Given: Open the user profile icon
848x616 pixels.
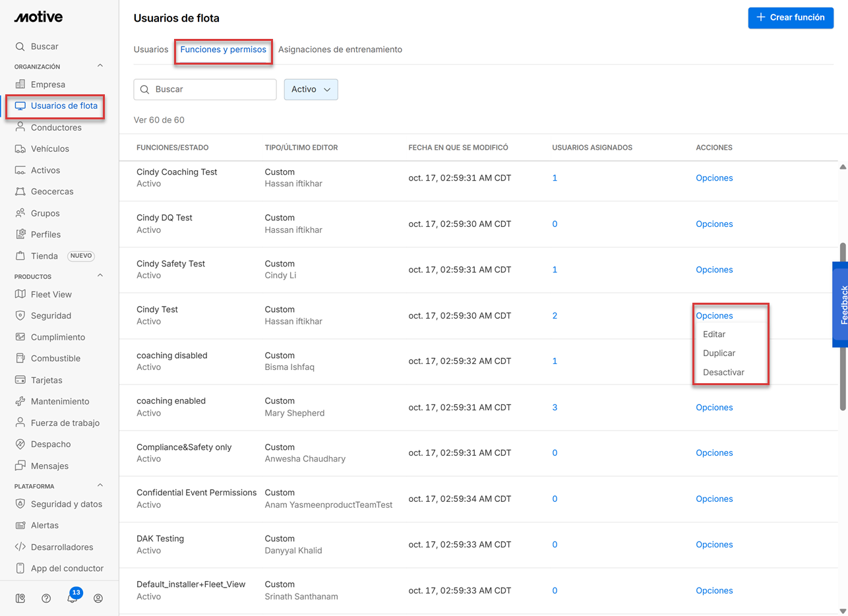Looking at the screenshot, I should coord(98,598).
